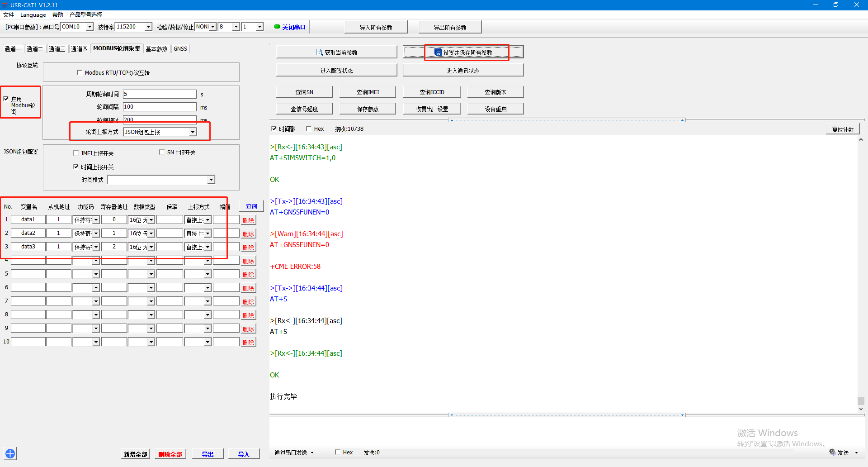868x467 pixels.
Task: Uncheck the 时间戳 checkbox
Action: click(x=274, y=129)
